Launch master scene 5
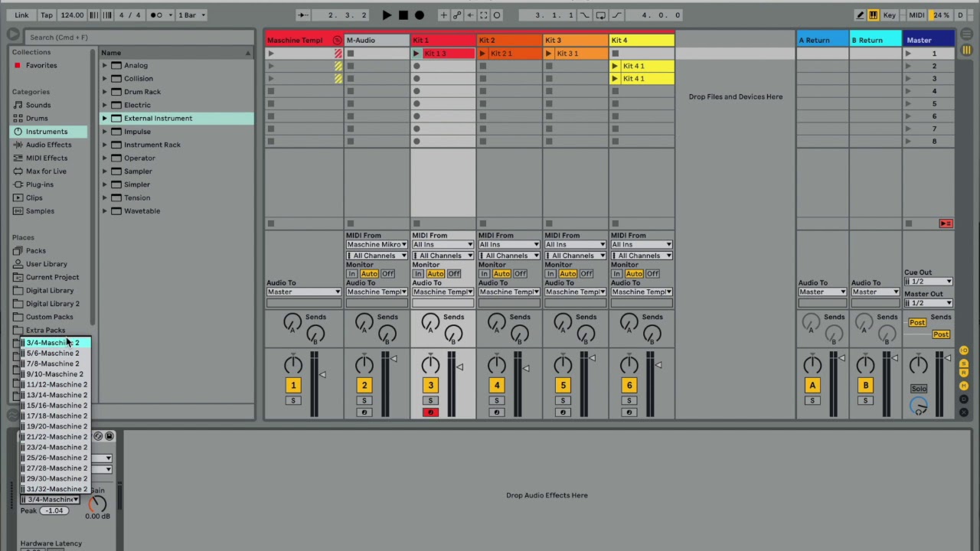The width and height of the screenshot is (980, 551). 908,103
